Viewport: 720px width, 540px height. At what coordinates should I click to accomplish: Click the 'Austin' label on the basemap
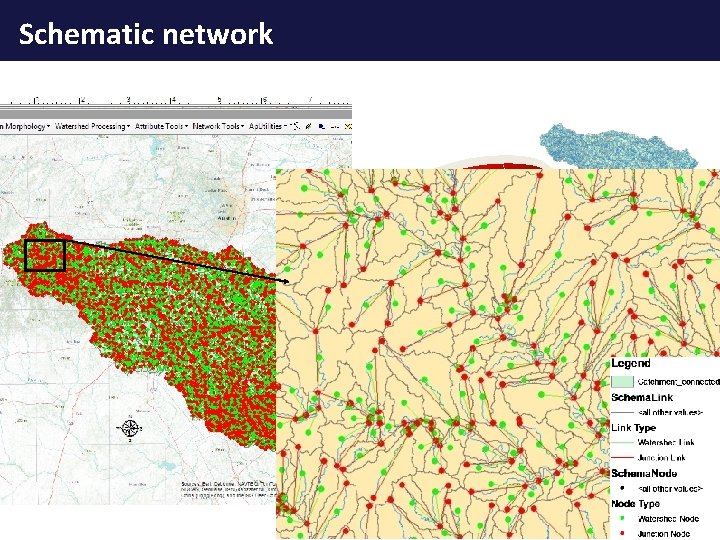[x=226, y=219]
